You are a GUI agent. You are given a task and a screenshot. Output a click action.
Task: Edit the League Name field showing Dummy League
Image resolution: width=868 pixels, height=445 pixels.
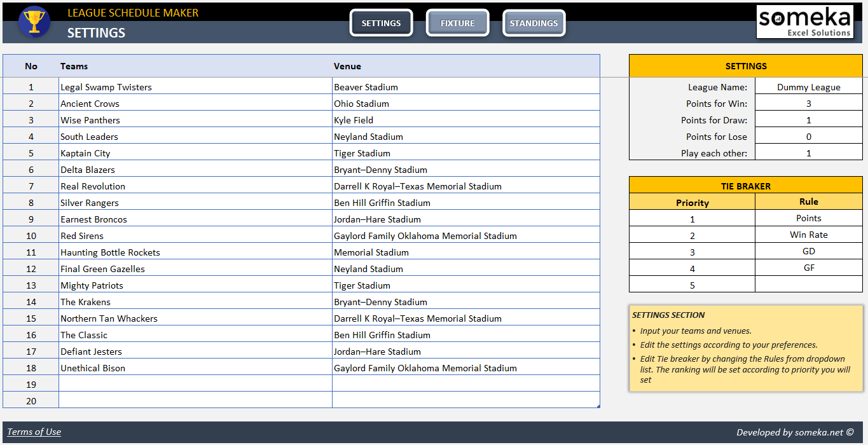pyautogui.click(x=808, y=86)
